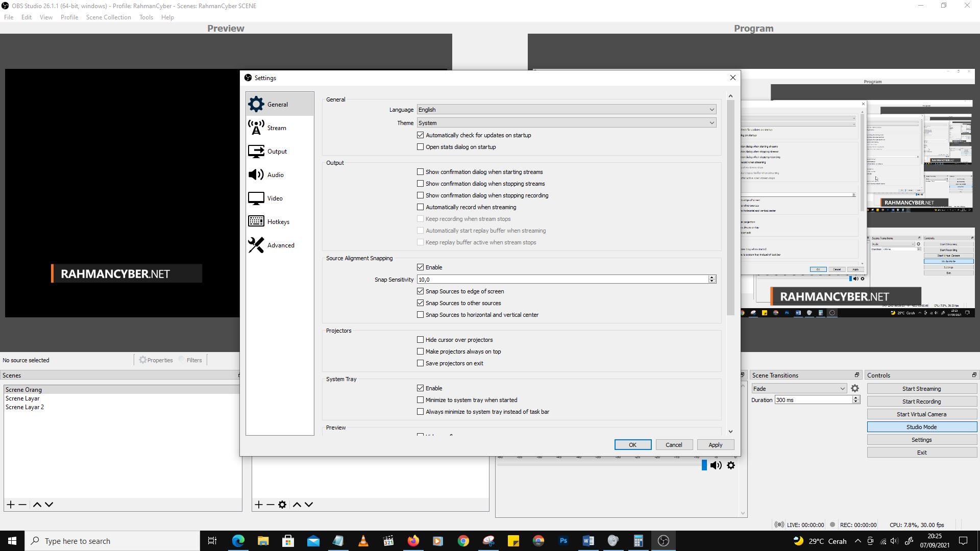Click the Video settings icon
The width and height of the screenshot is (980, 551).
[256, 198]
